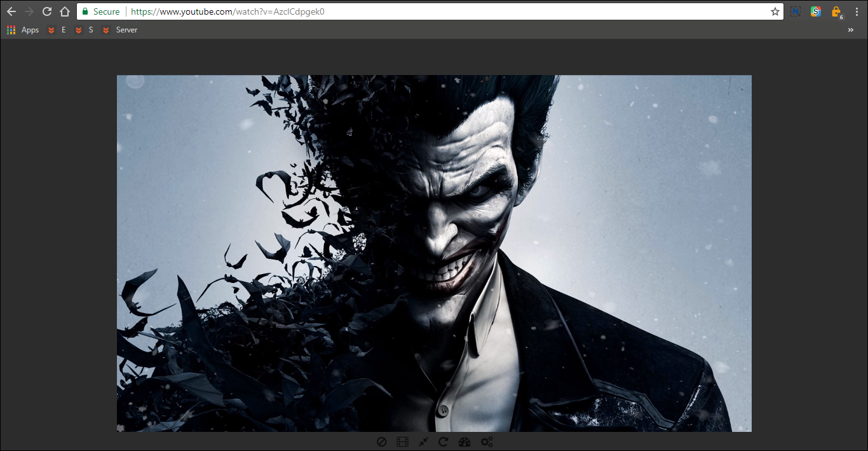Click the circle-slash disable icon below the video
Image resolution: width=868 pixels, height=451 pixels.
381,442
